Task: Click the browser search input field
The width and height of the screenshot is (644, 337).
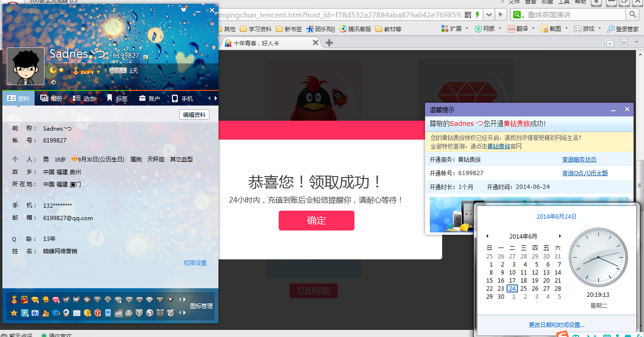Action: click(x=574, y=15)
